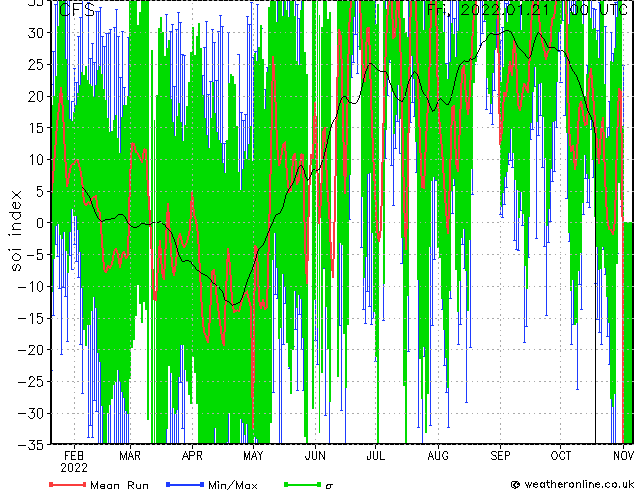The width and height of the screenshot is (634, 490).
Task: Click the y-axis value −5
Action: pos(35,255)
